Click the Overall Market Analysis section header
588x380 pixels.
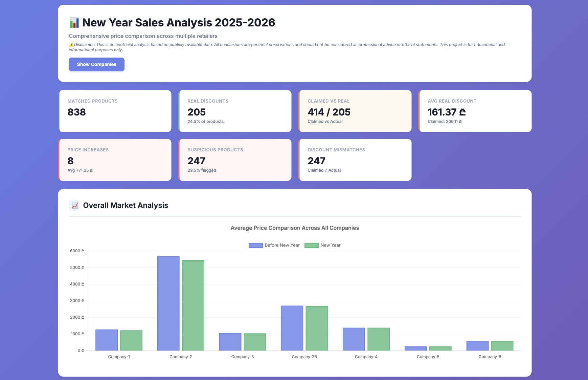pos(126,205)
